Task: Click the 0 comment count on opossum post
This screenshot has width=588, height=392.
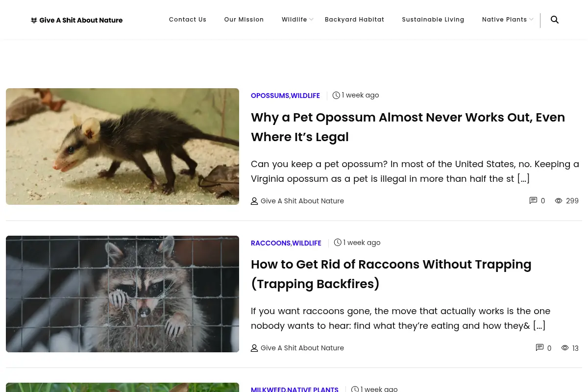Action: pos(543,201)
